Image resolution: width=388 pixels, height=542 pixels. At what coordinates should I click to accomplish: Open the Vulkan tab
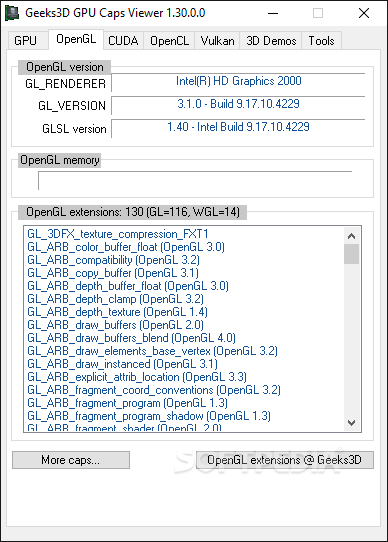(x=217, y=41)
